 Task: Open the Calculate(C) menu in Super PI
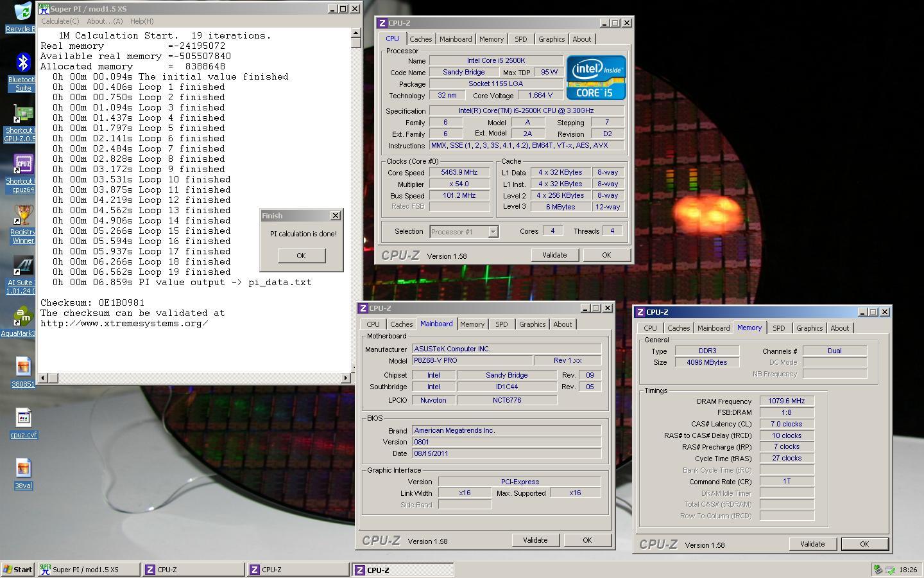60,21
